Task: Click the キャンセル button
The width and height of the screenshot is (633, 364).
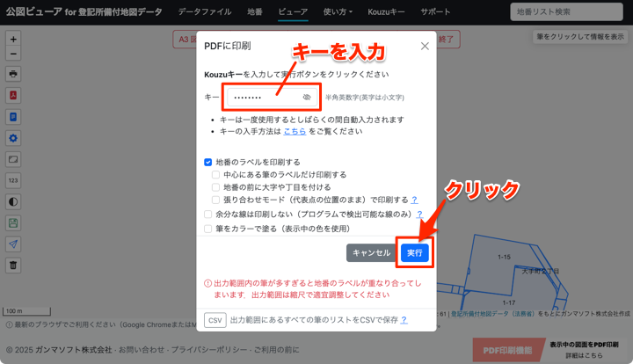Action: tap(371, 253)
